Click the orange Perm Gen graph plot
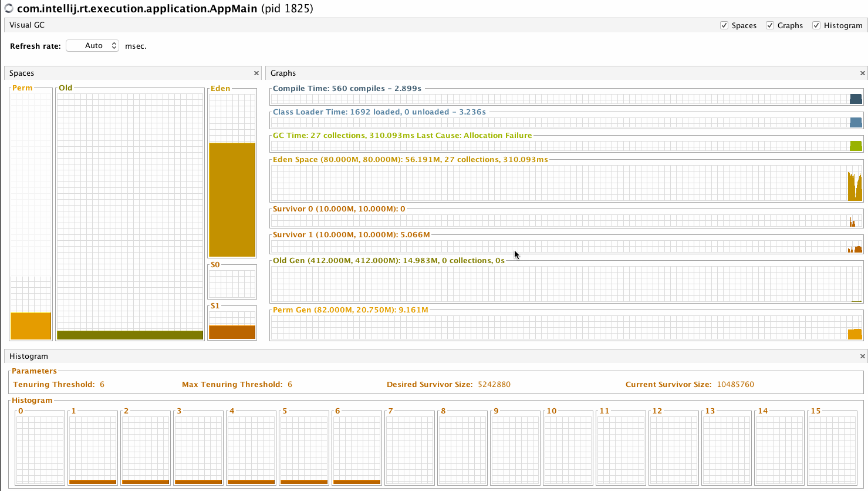This screenshot has width=868, height=491. click(855, 334)
